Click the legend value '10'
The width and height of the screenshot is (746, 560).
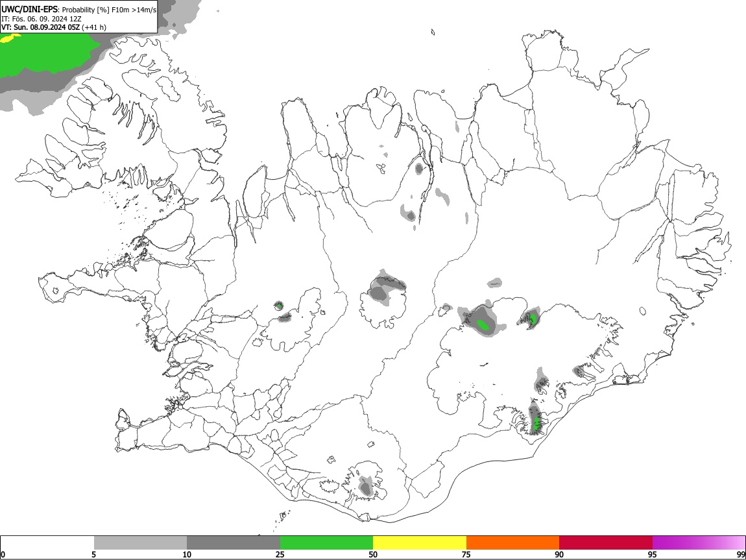coord(187,555)
